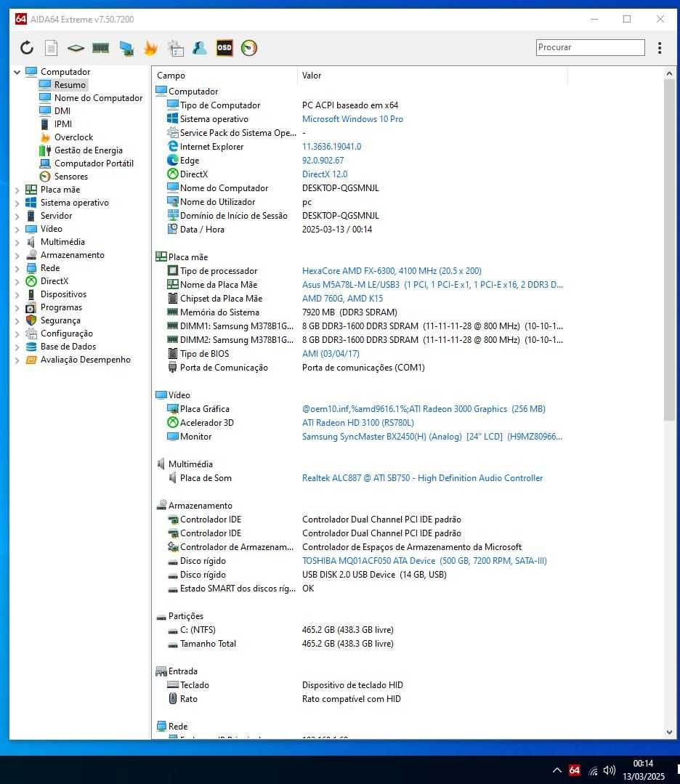
Task: Open the Overclock tree item
Action: click(x=73, y=137)
